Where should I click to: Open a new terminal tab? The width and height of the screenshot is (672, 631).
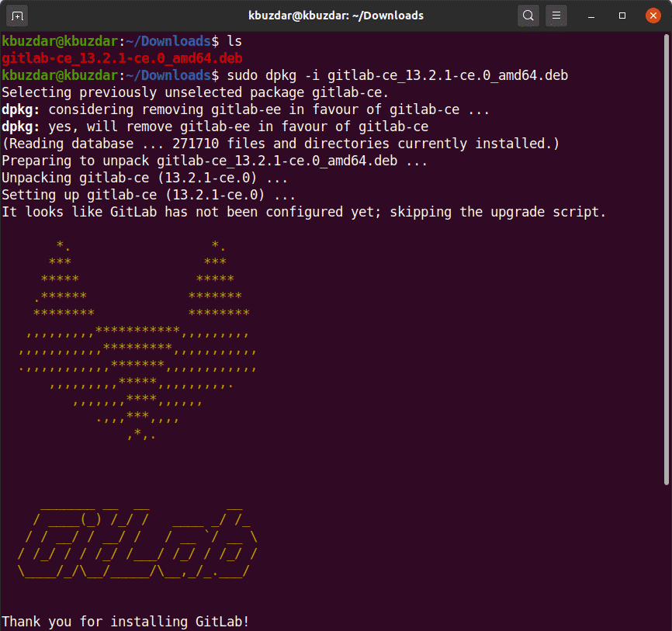click(17, 16)
